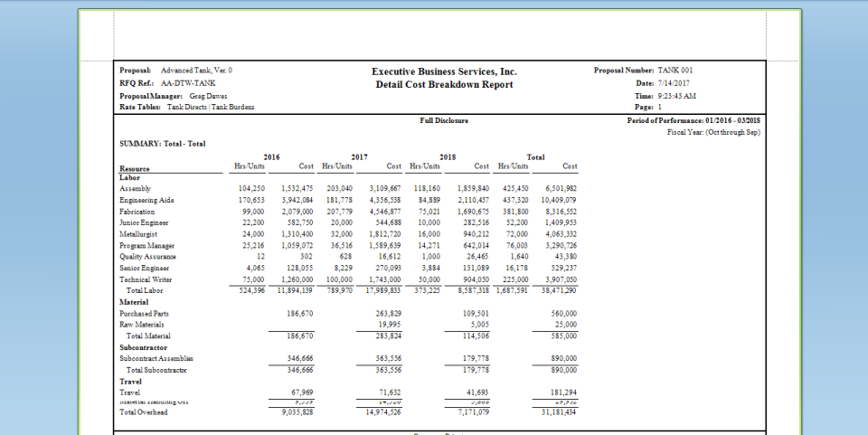Click the 'Labor' section heading

coord(129,177)
